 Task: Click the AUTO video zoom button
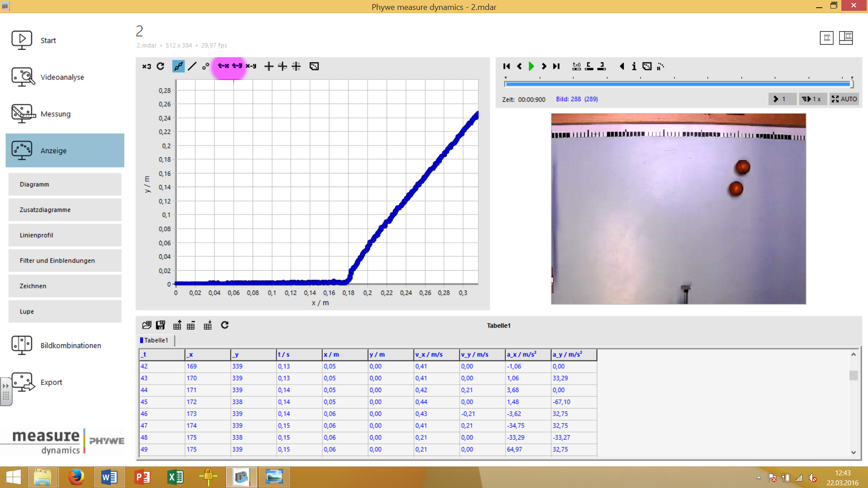click(x=844, y=99)
